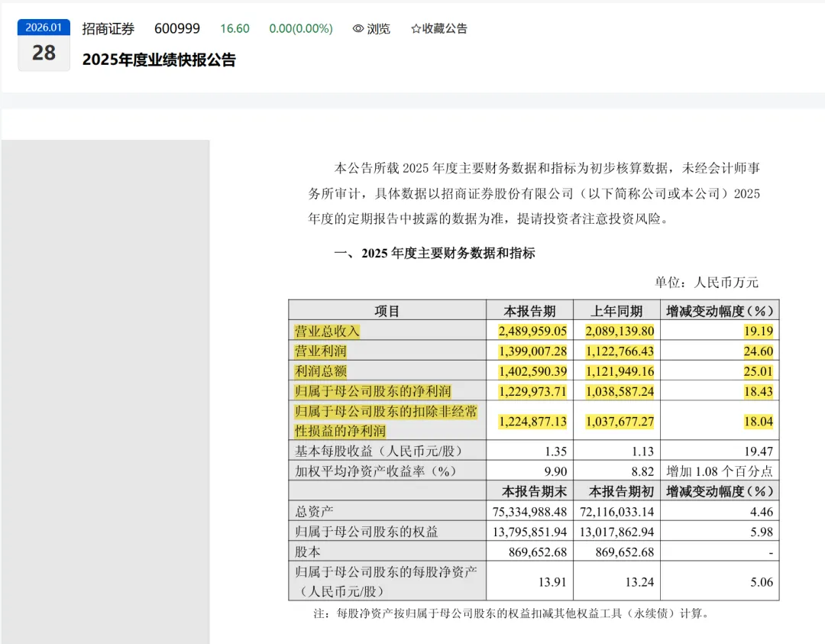This screenshot has height=644, width=825.
Task: Select the 增减变动幅度 column header
Action: [x=720, y=309]
